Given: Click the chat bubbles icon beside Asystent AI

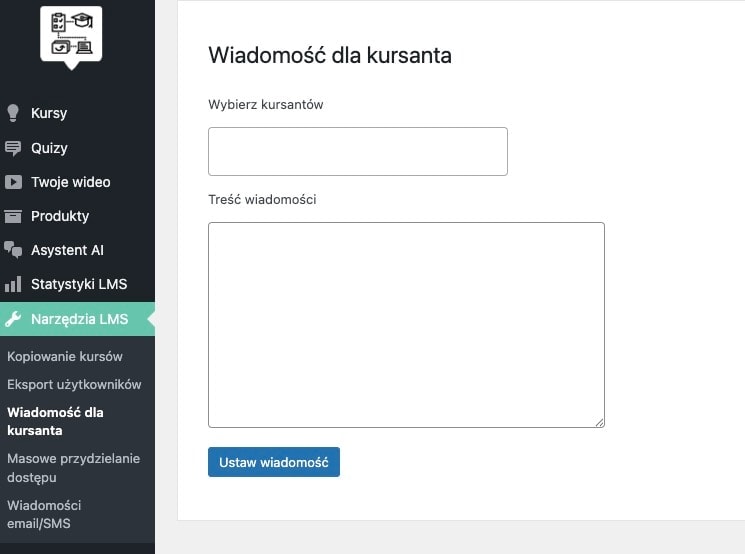Looking at the screenshot, I should [13, 250].
